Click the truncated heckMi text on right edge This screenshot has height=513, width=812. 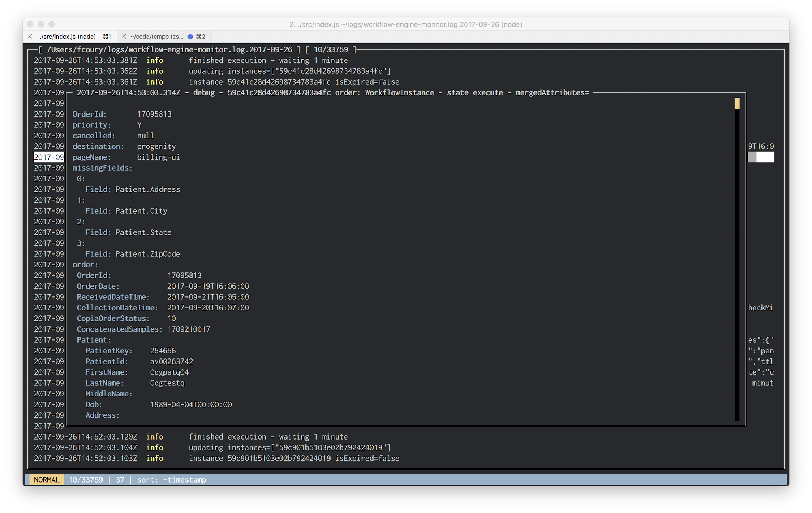coord(761,308)
